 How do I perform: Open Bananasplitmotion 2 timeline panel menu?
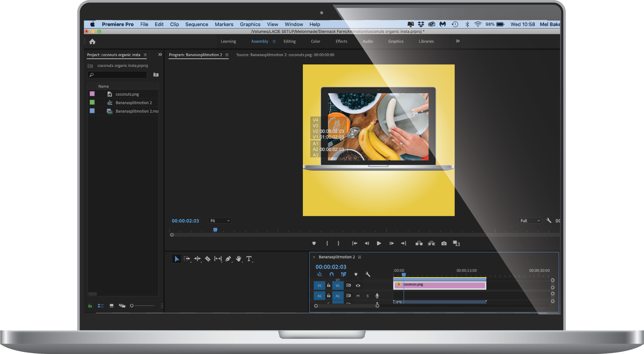[360, 257]
